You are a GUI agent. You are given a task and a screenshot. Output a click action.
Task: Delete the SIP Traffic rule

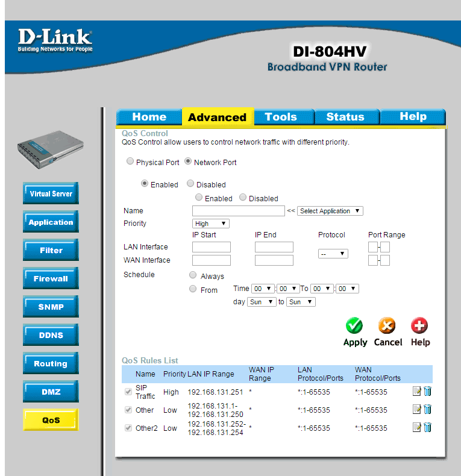point(427,392)
